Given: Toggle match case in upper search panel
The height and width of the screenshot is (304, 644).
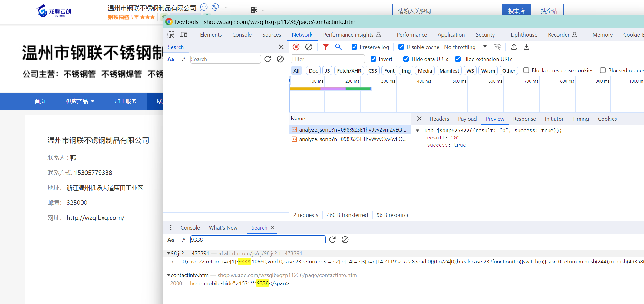Looking at the screenshot, I should pos(171,59).
